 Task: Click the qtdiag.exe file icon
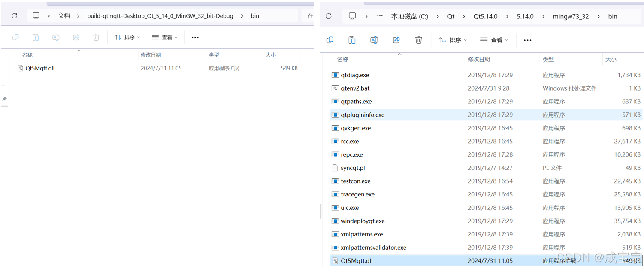[x=335, y=75]
